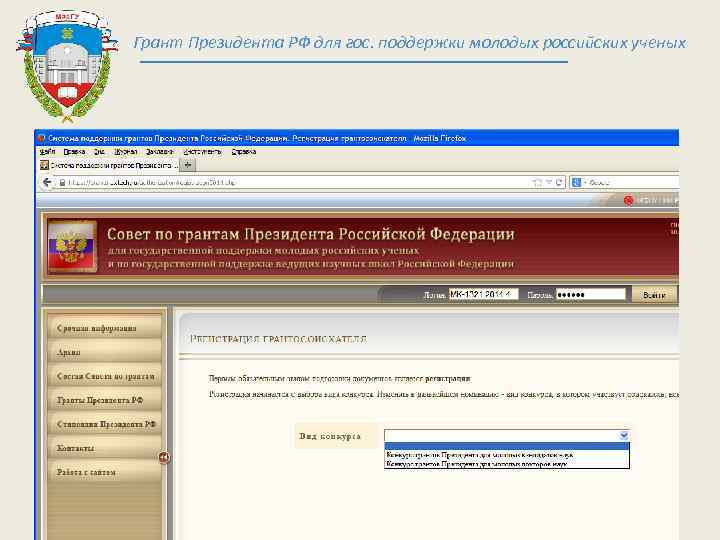Click Совет по грантам Президента header title
This screenshot has width=720, height=540.
(310, 234)
